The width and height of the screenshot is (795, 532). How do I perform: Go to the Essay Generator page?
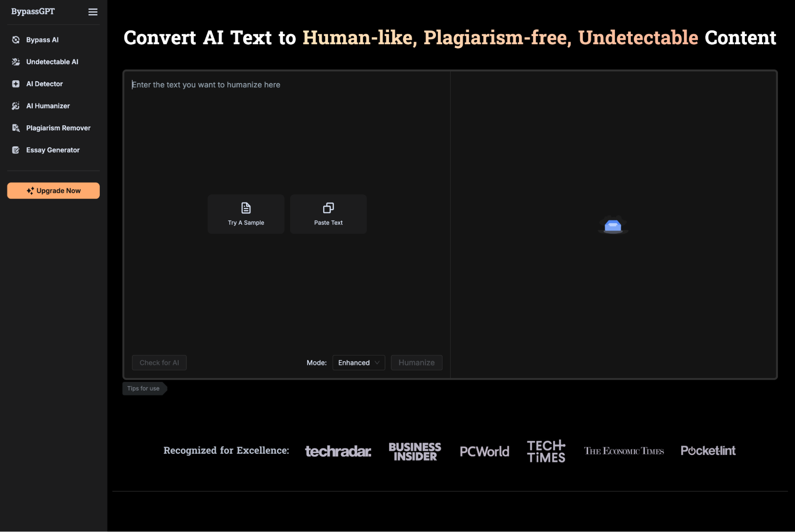pyautogui.click(x=53, y=150)
